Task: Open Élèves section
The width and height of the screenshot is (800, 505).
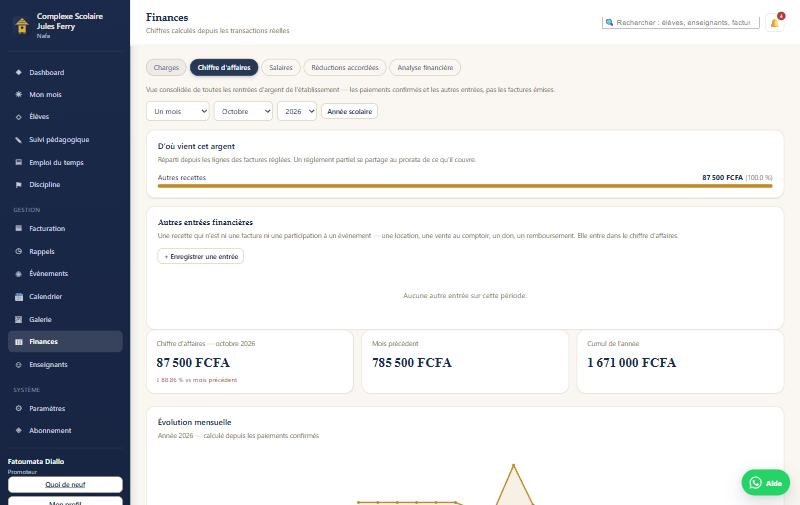Action: (x=65, y=117)
